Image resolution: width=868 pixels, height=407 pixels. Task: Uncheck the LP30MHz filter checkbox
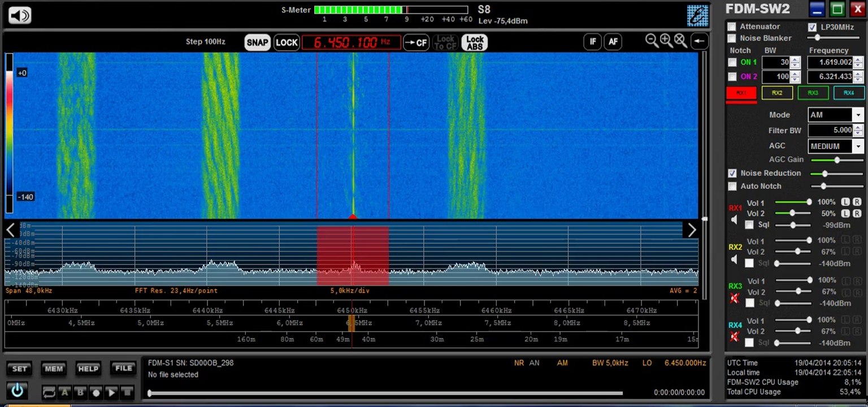click(x=813, y=27)
